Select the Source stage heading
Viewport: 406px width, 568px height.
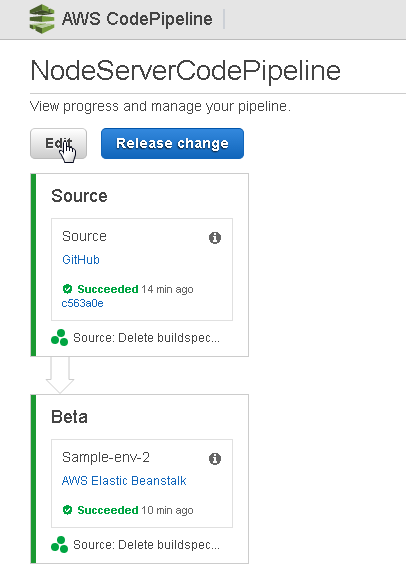point(79,196)
